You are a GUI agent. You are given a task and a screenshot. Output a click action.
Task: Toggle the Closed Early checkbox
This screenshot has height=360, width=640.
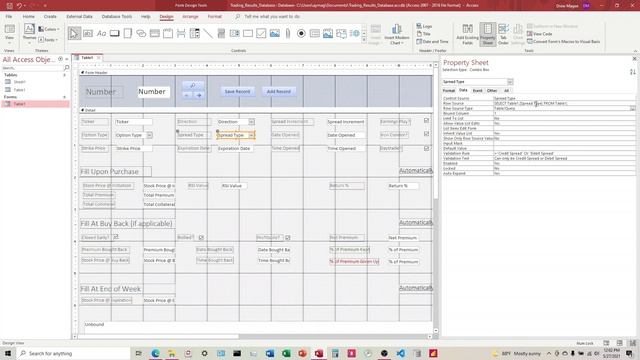[x=116, y=236]
